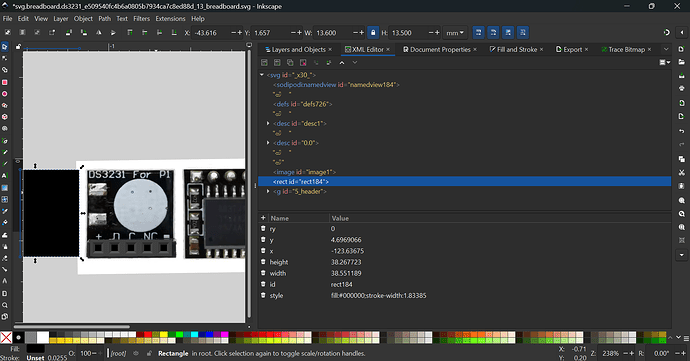The width and height of the screenshot is (690, 361).
Task: Open the mm units dropdown
Action: 455,33
